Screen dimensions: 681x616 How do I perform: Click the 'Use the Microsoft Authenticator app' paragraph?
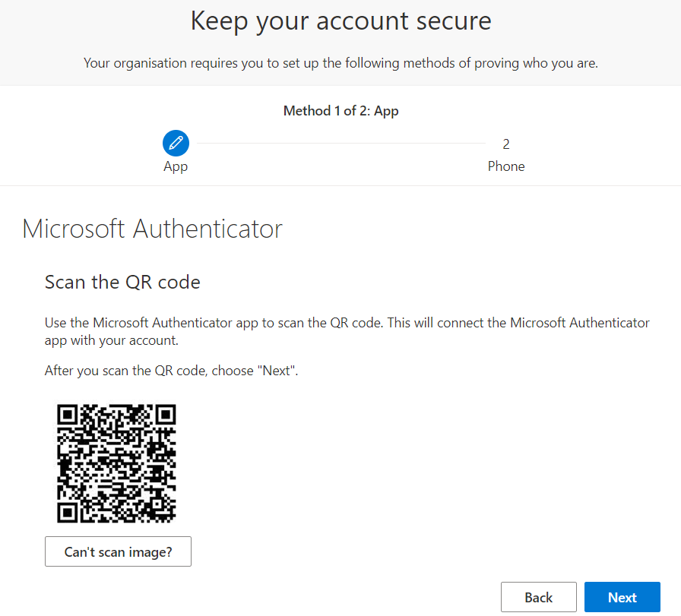[x=347, y=332]
